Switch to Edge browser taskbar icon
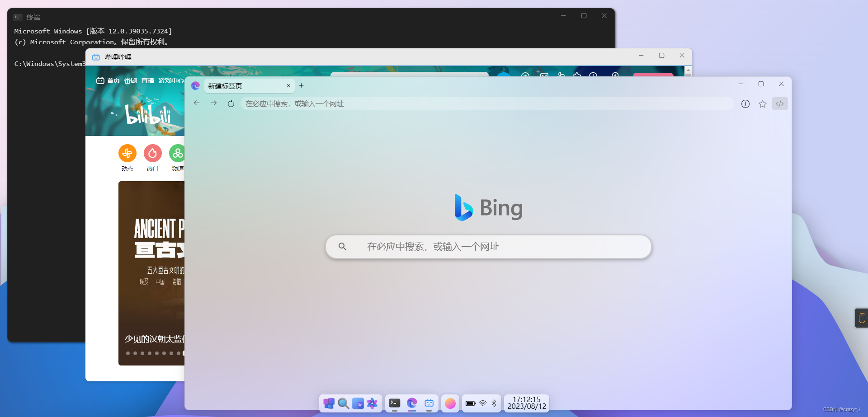 [x=412, y=403]
